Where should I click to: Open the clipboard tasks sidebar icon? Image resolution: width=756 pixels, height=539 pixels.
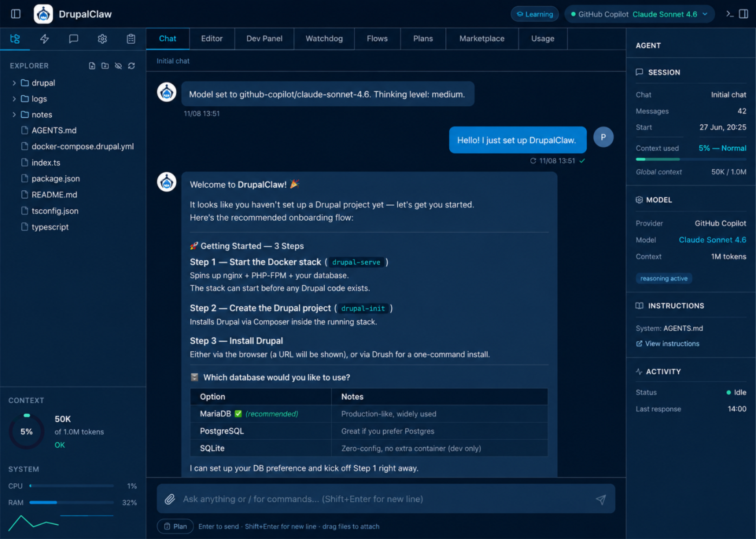tap(131, 39)
